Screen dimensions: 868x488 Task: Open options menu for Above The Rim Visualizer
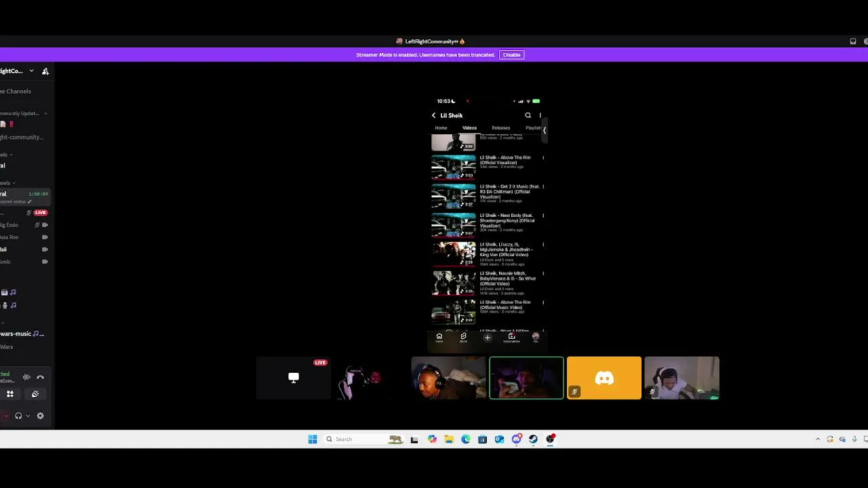pos(543,158)
